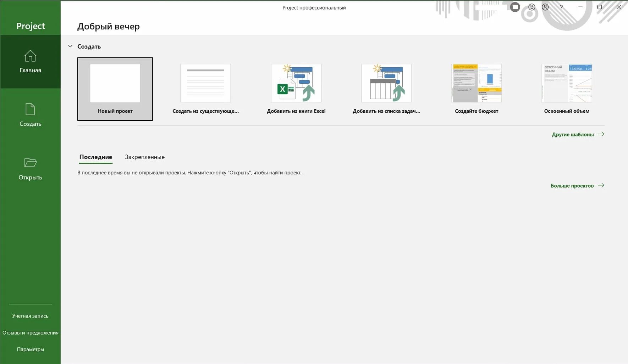Collapse the Создать section chevron
The image size is (628, 364).
pos(70,46)
